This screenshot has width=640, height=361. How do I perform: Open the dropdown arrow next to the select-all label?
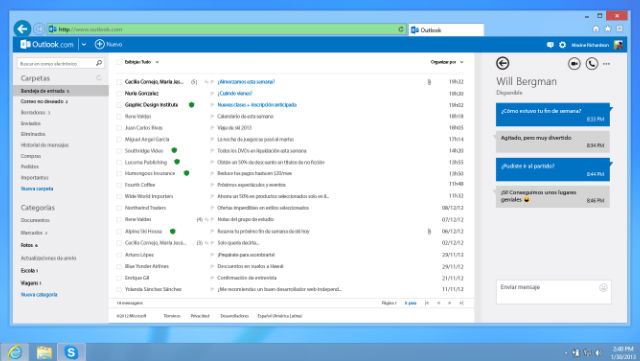click(x=157, y=62)
